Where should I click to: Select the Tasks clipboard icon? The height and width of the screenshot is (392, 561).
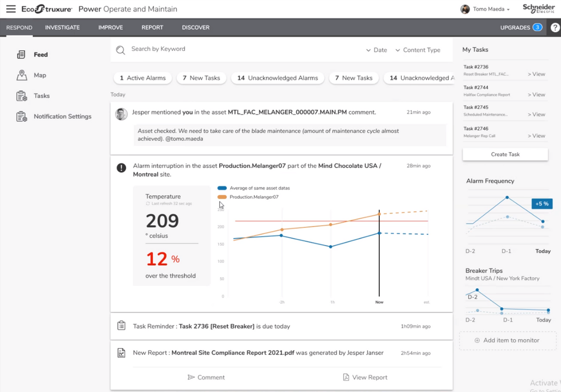(22, 96)
